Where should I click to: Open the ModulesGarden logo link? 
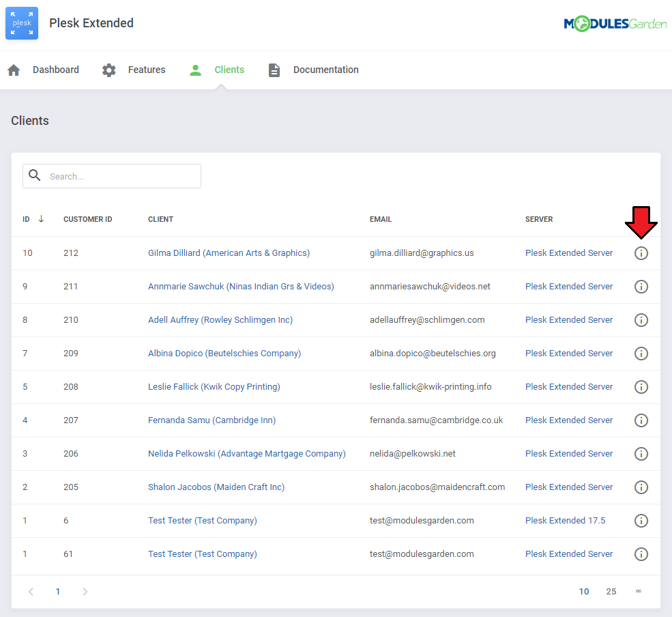coord(615,24)
